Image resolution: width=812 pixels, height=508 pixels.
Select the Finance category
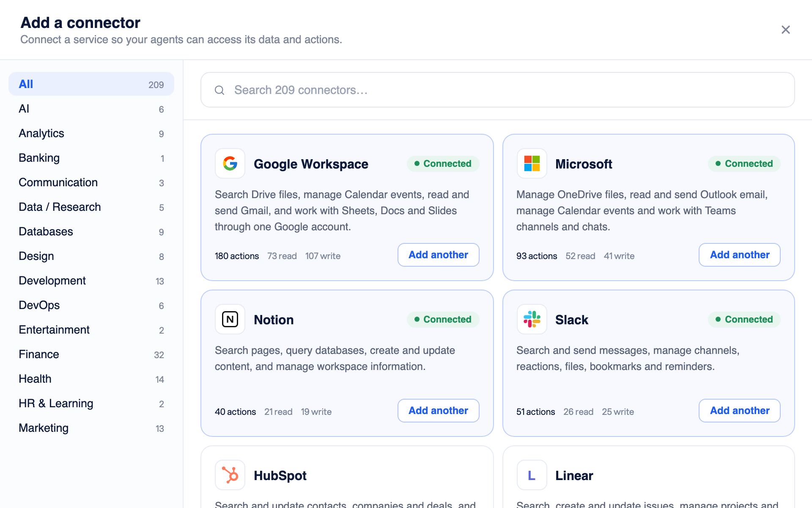click(91, 354)
